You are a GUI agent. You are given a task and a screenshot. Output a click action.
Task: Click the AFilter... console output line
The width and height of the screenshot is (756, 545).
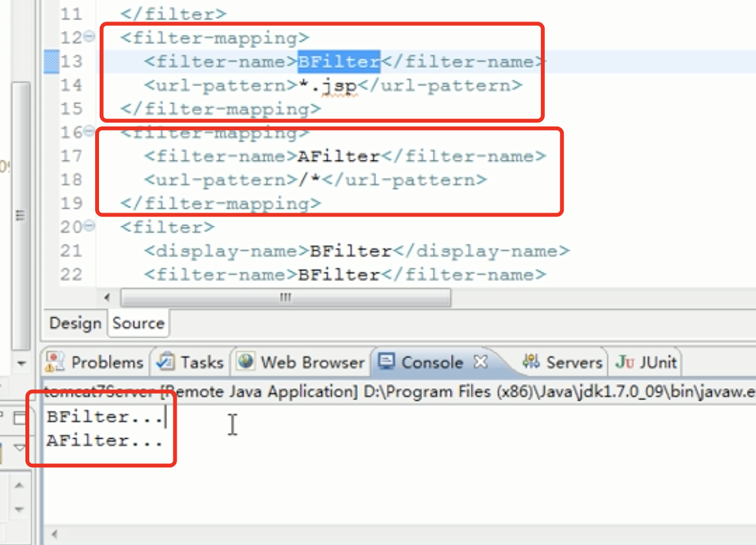[x=105, y=440]
